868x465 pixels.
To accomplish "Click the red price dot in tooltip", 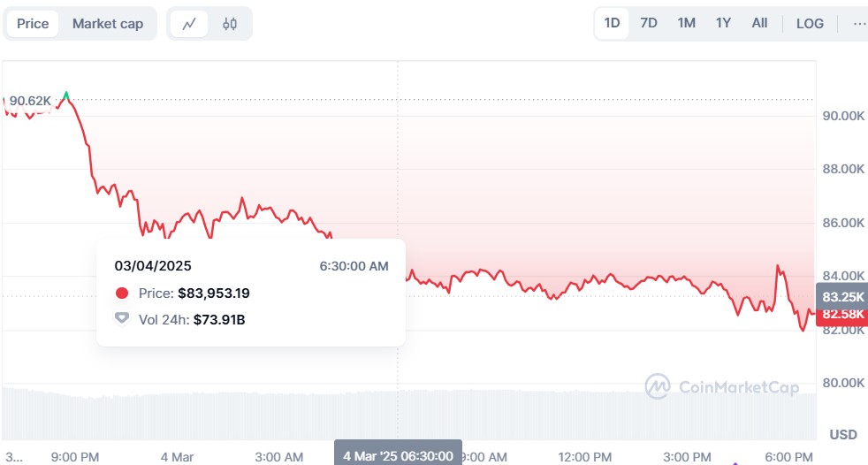I will (x=122, y=293).
